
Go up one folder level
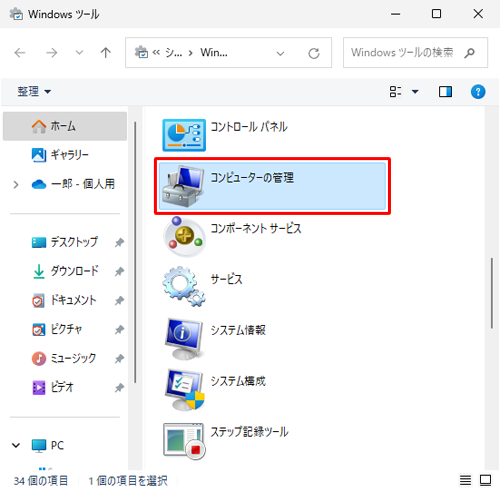[106, 53]
